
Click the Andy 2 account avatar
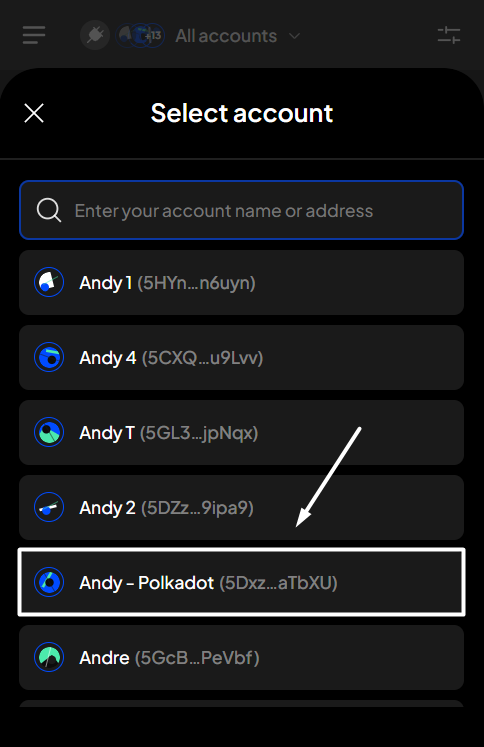49,507
